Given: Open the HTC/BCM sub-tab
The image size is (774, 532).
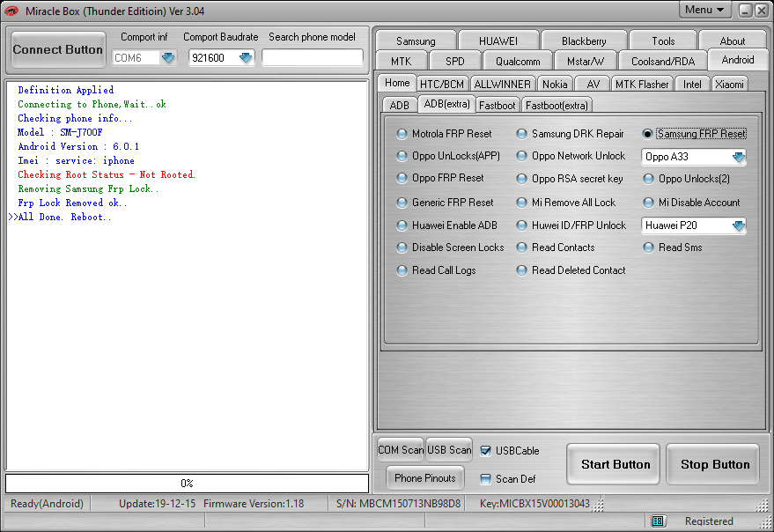Looking at the screenshot, I should 442,85.
